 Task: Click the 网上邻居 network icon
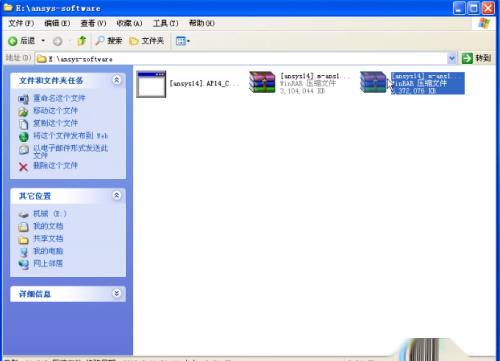click(x=23, y=264)
